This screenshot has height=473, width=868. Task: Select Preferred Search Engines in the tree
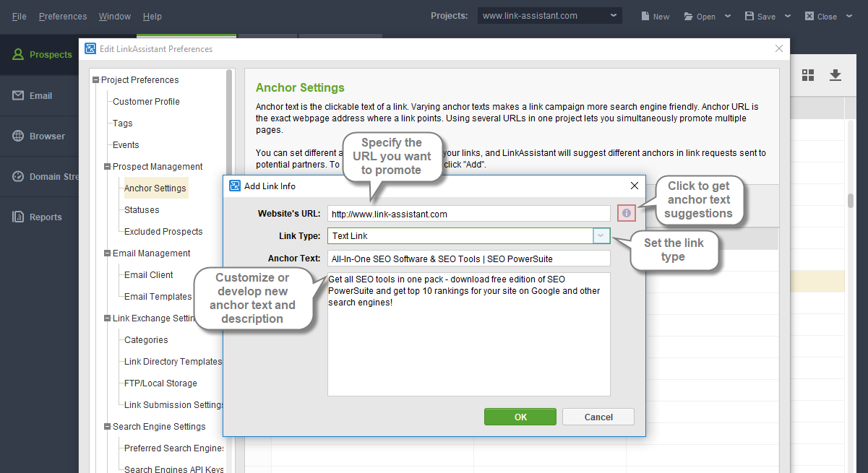(174, 448)
